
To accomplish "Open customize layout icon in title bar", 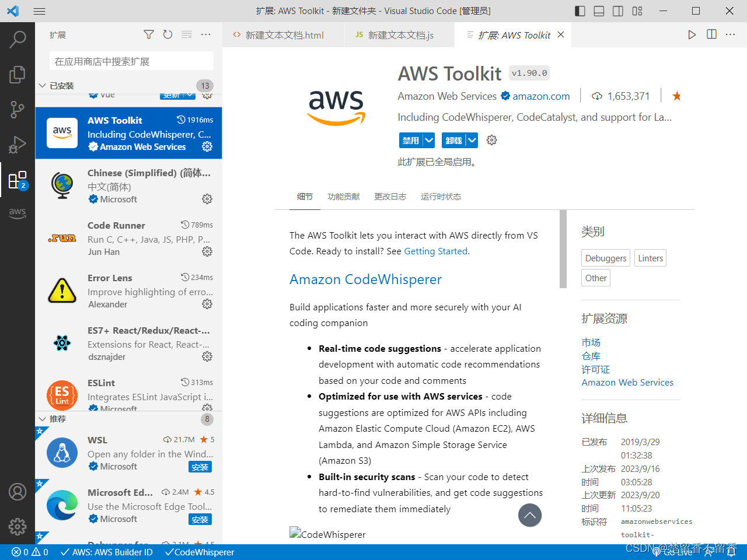I will click(x=637, y=11).
